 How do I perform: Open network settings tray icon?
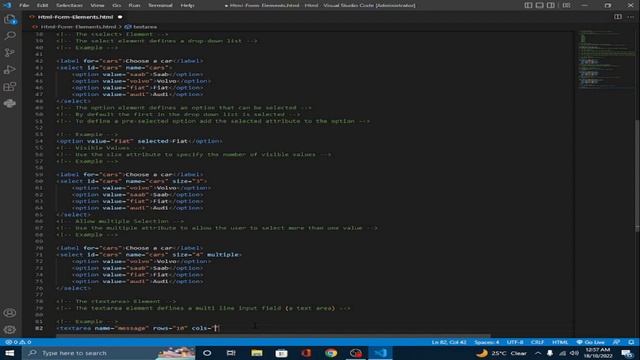[562, 353]
